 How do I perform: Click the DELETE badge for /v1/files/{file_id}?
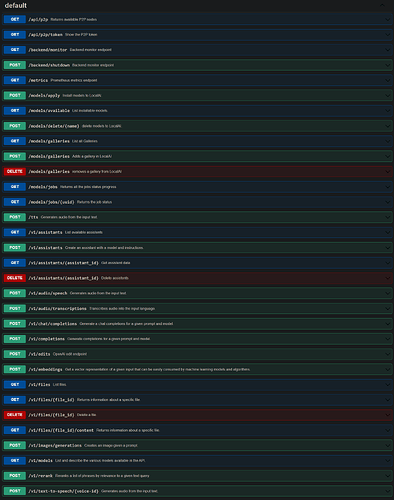click(x=15, y=415)
